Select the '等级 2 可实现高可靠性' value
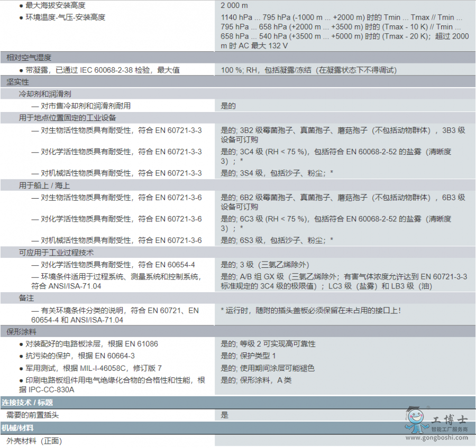Screen dimensions: 476x448 (x=268, y=344)
